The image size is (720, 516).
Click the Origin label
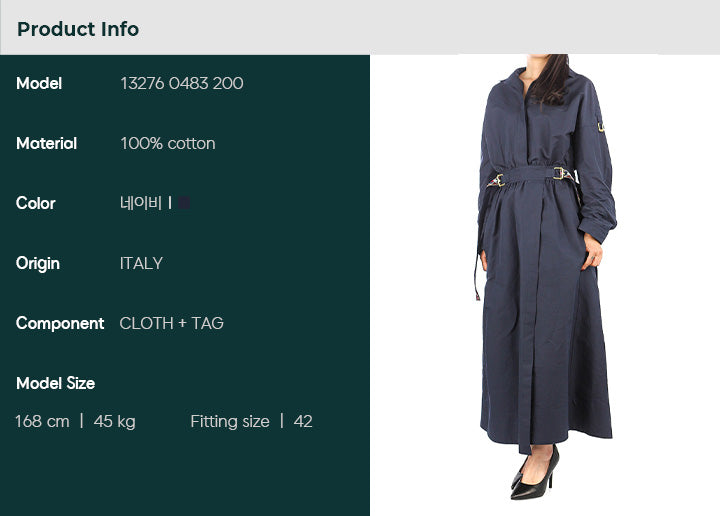[x=38, y=264]
